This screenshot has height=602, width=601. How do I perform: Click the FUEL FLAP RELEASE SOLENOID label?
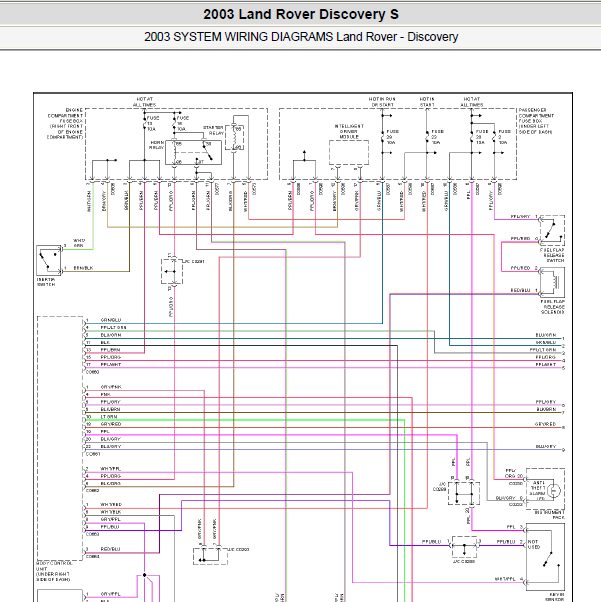pyautogui.click(x=553, y=307)
